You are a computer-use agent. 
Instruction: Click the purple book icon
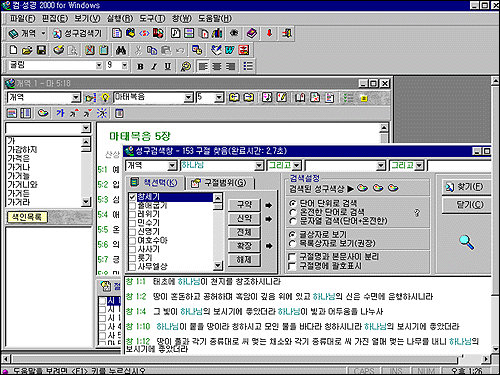point(252,33)
